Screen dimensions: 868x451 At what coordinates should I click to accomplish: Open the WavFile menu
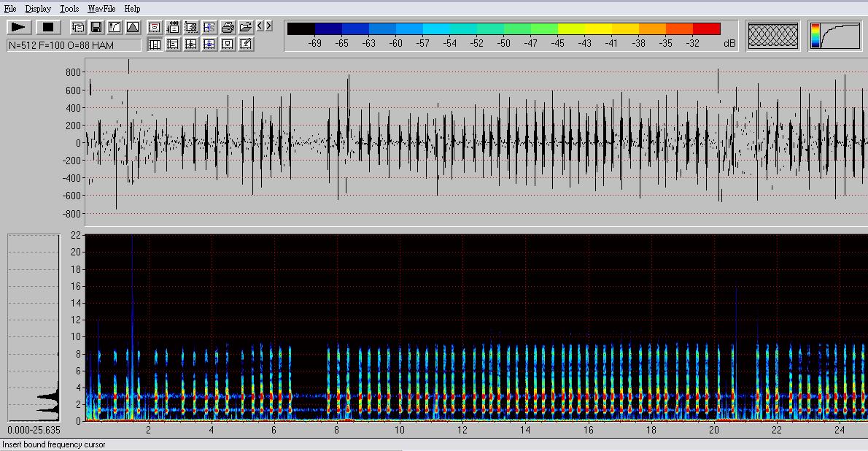[101, 9]
